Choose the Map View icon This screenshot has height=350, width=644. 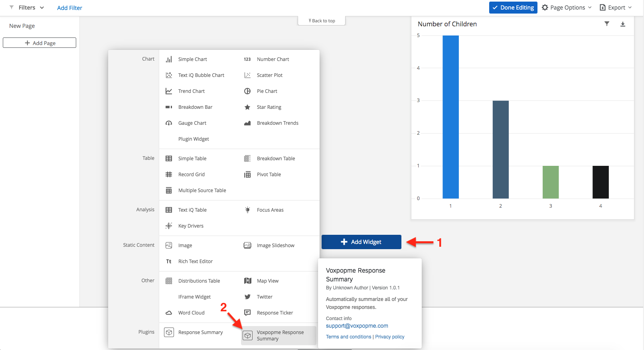click(247, 281)
